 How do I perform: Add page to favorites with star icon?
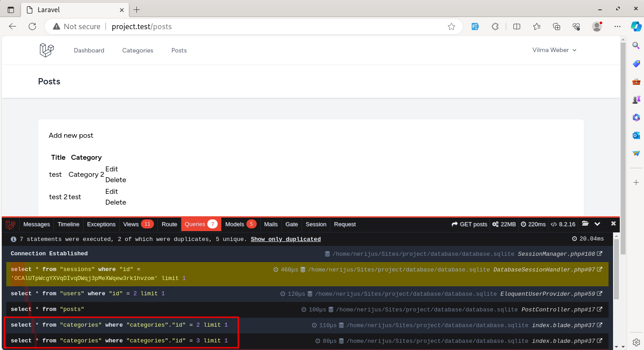(451, 26)
